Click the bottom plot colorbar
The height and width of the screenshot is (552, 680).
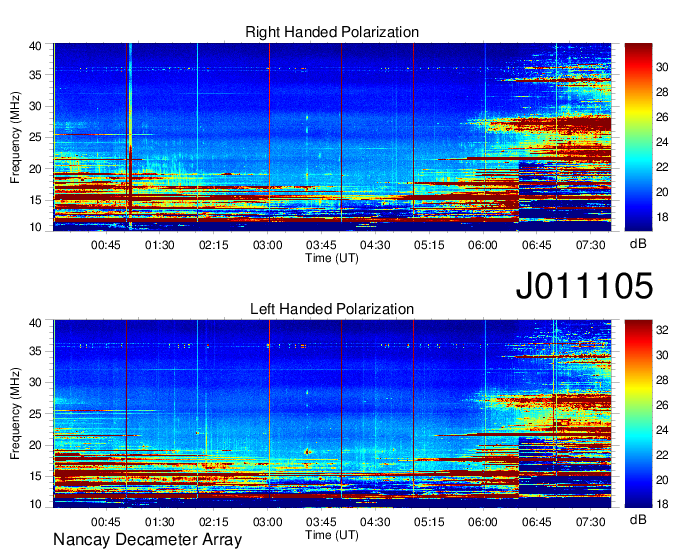(638, 414)
